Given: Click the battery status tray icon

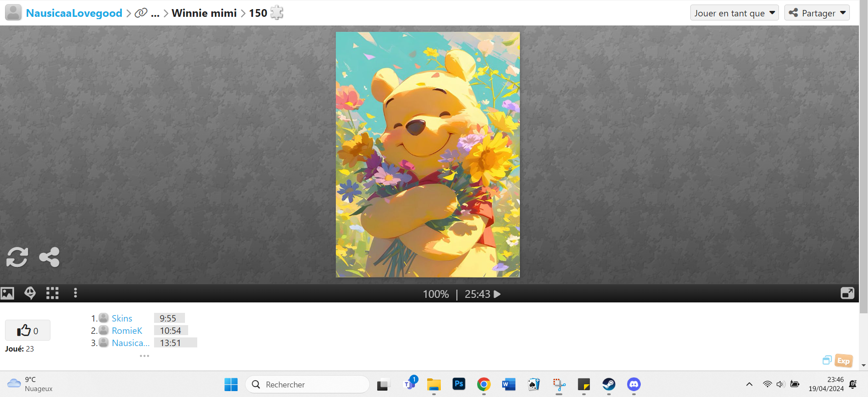Looking at the screenshot, I should click(795, 384).
